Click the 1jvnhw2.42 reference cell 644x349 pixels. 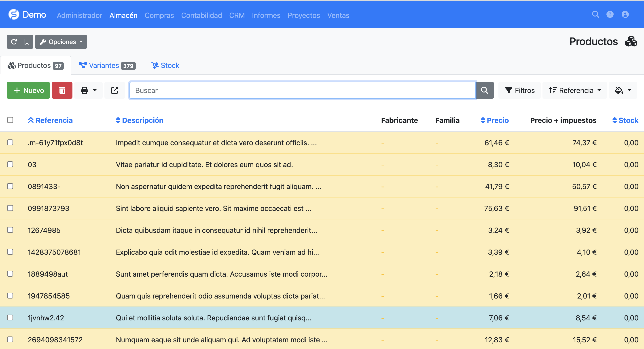coord(46,318)
